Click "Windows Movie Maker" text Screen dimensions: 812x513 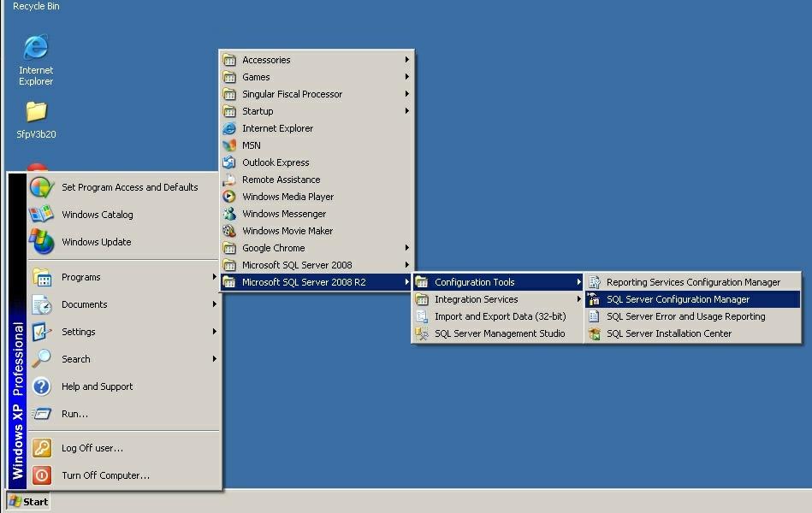tap(287, 231)
